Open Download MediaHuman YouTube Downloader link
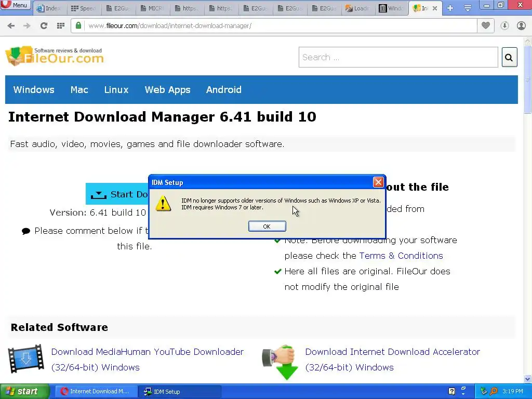532x399 pixels. coord(147,360)
